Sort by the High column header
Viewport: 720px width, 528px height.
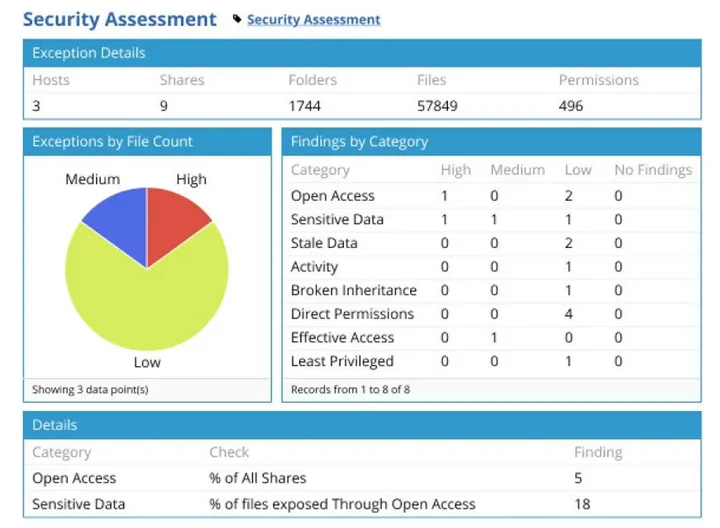click(x=455, y=170)
